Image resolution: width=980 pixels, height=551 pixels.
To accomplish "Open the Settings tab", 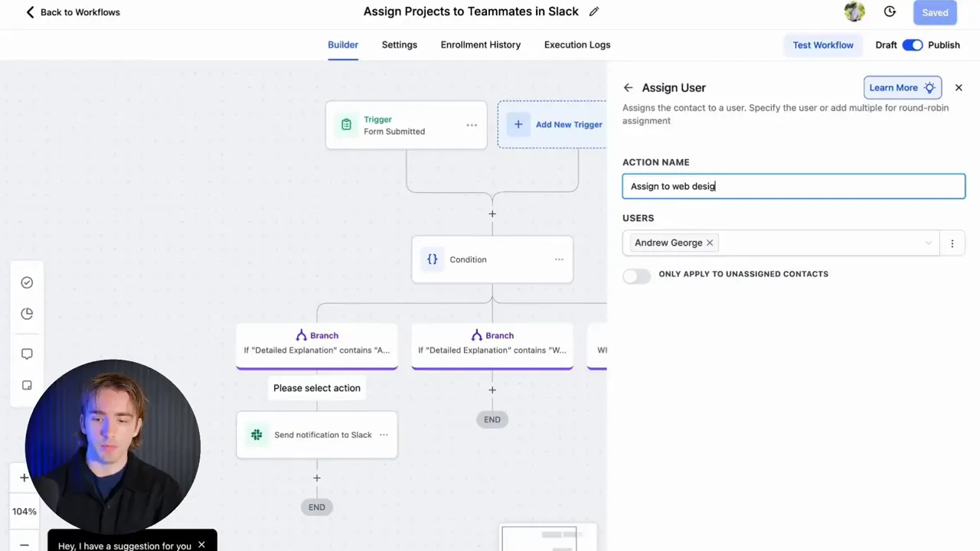I will (x=400, y=44).
